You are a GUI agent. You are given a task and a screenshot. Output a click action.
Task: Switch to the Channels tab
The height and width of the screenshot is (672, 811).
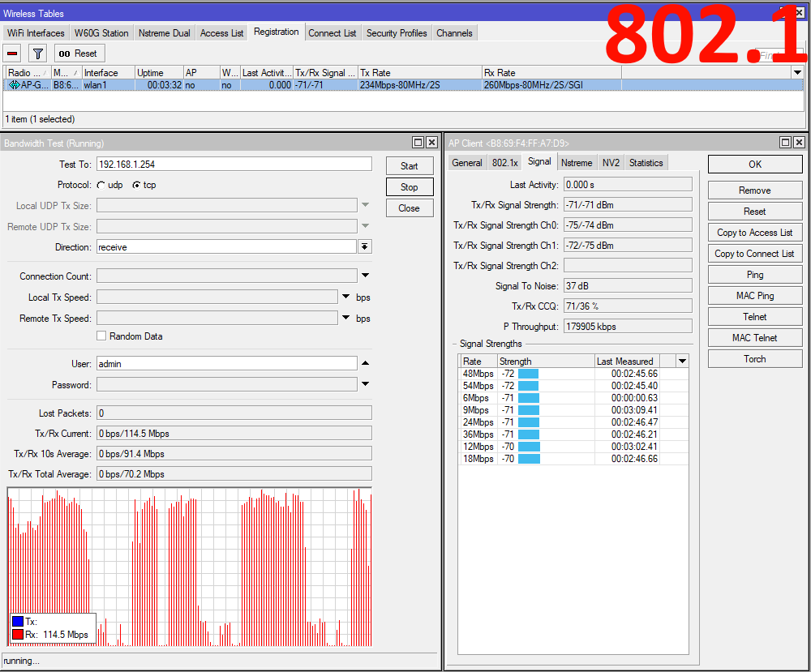[x=454, y=33]
